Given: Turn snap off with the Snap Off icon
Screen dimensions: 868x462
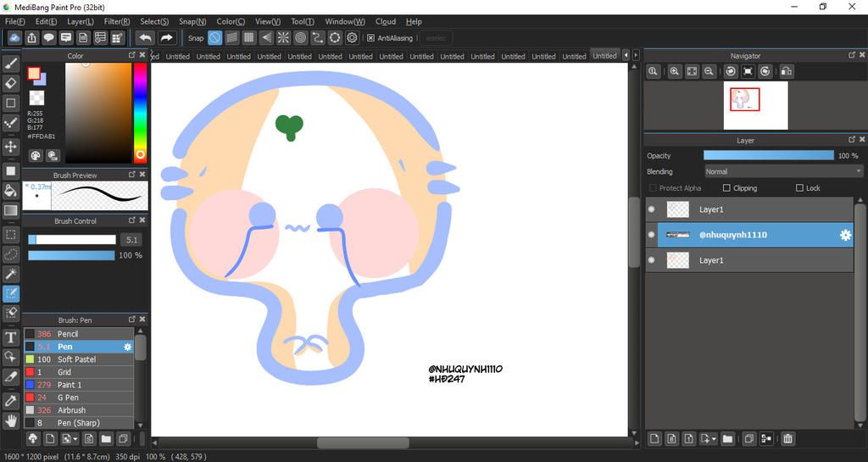Looking at the screenshot, I should point(214,37).
